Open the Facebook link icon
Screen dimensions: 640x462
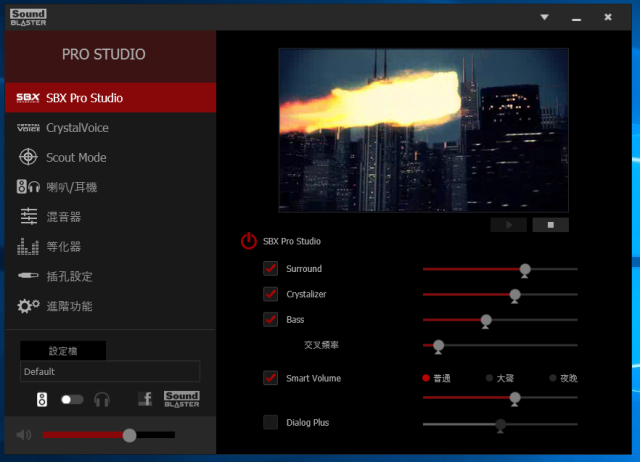click(145, 399)
